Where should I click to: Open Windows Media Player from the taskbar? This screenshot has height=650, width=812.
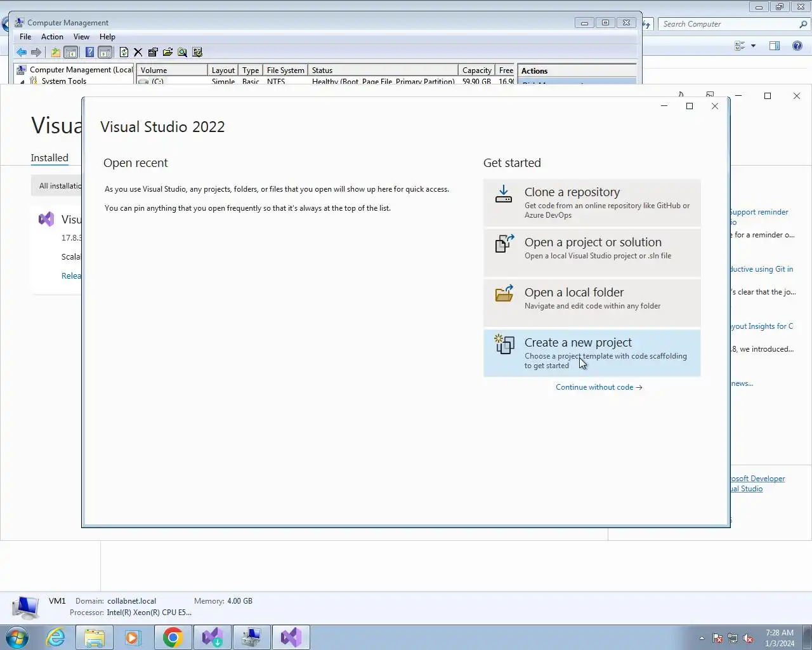pos(133,637)
